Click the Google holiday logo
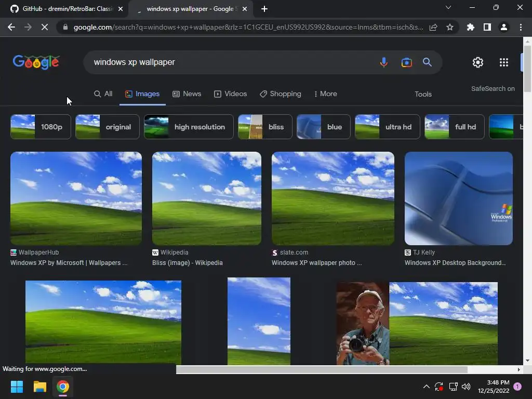 [x=36, y=62]
